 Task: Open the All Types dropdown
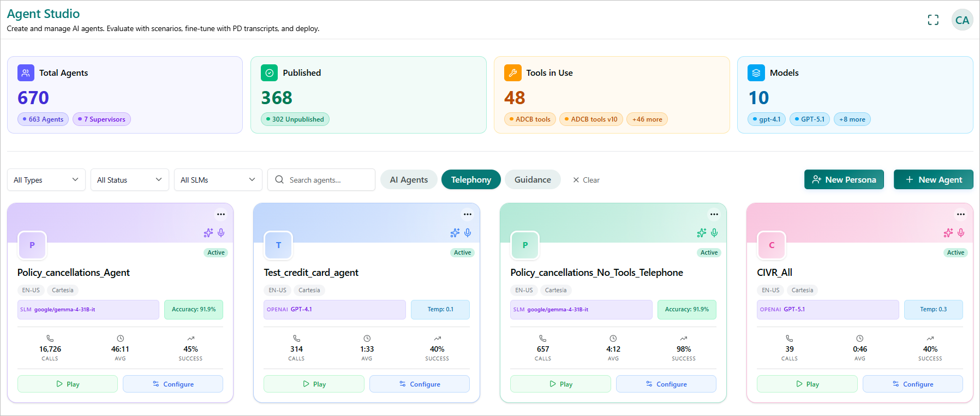point(46,180)
